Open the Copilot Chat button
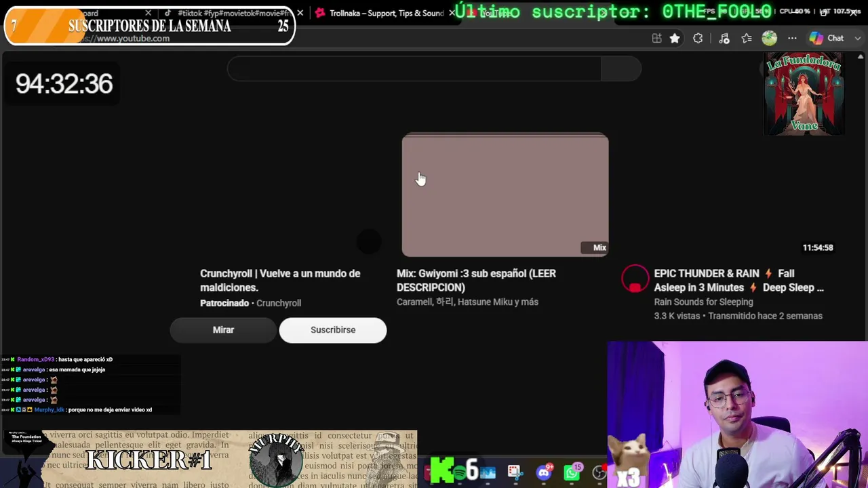 point(827,39)
